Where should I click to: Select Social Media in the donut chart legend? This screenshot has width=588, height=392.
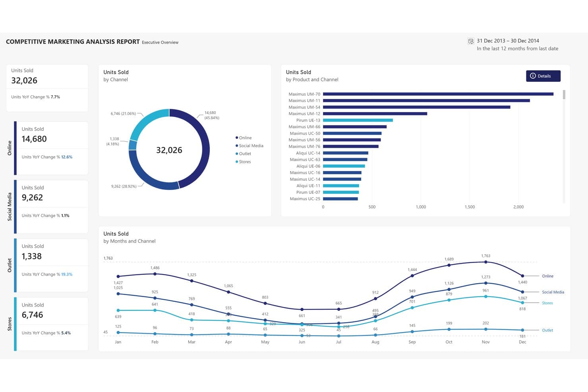tap(250, 146)
